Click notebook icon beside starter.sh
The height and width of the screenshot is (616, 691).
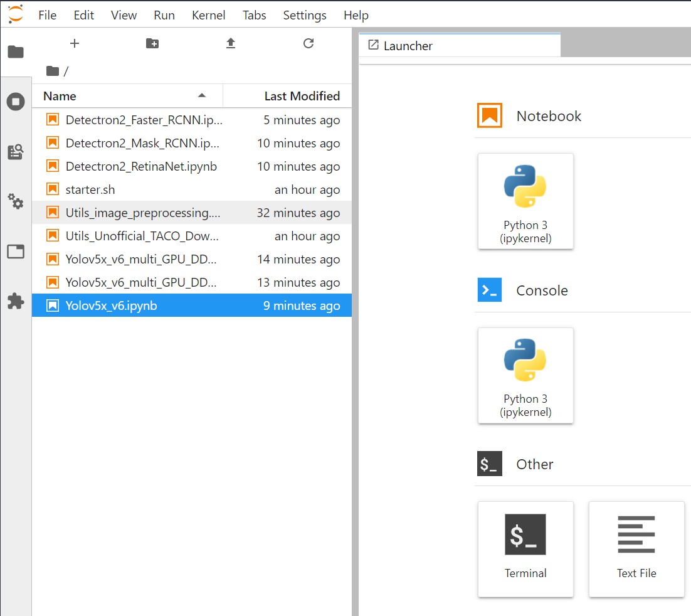(53, 189)
